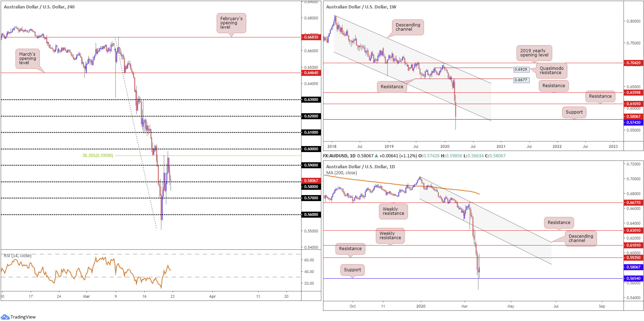Click the black 0.56540 price axis tag
Image resolution: width=644 pixels, height=321 pixels.
[x=633, y=278]
